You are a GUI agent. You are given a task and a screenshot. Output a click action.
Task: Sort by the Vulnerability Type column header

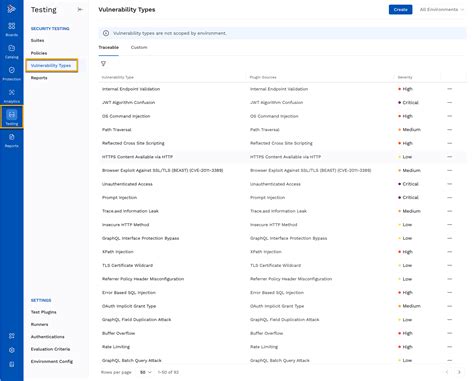point(118,77)
